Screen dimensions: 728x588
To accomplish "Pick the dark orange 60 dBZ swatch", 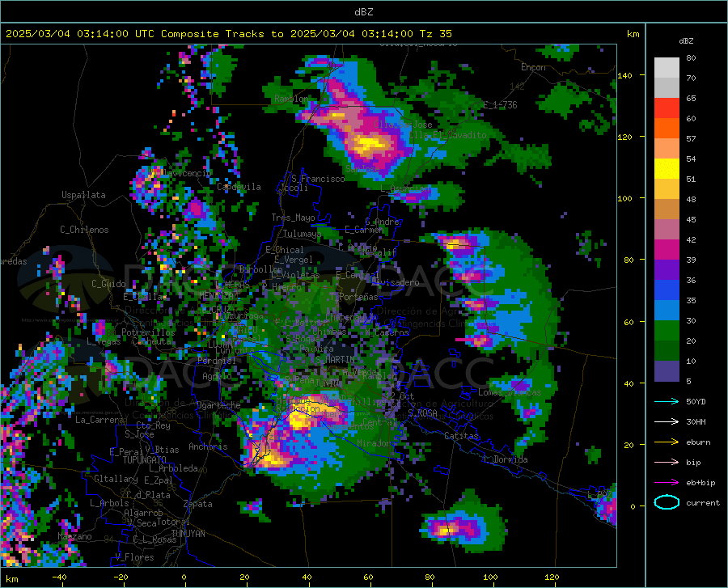I will coord(667,129).
